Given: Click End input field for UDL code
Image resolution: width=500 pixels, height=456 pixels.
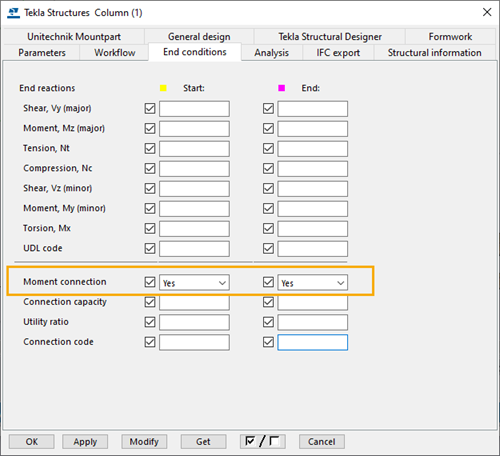Looking at the screenshot, I should point(313,249).
